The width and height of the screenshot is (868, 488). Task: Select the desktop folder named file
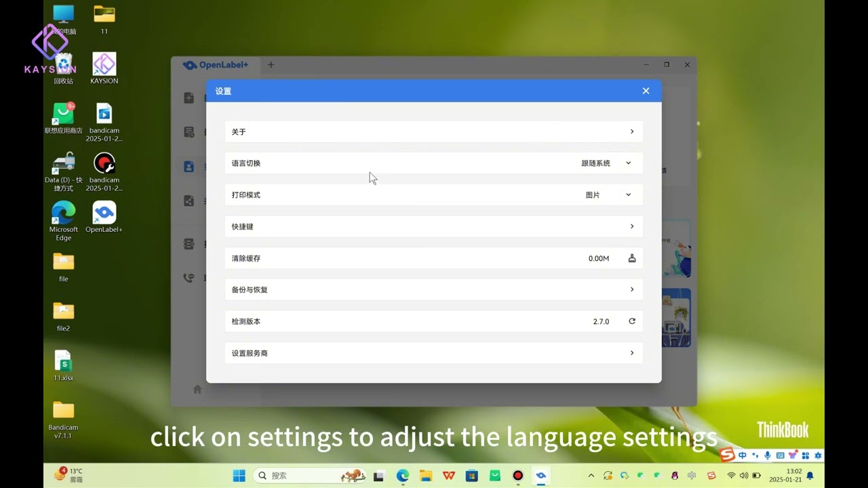point(64,266)
